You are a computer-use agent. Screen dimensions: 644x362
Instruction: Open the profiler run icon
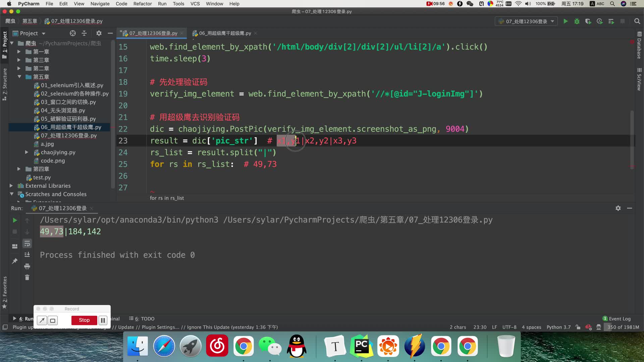[600, 21]
